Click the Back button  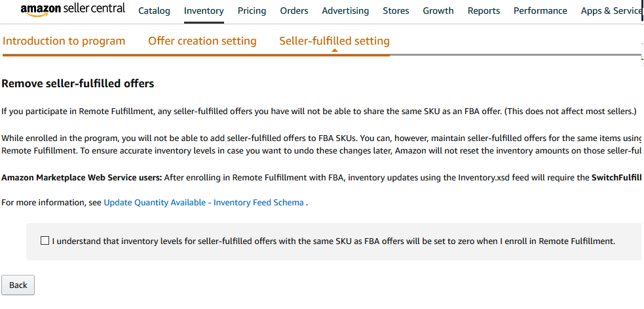(18, 285)
